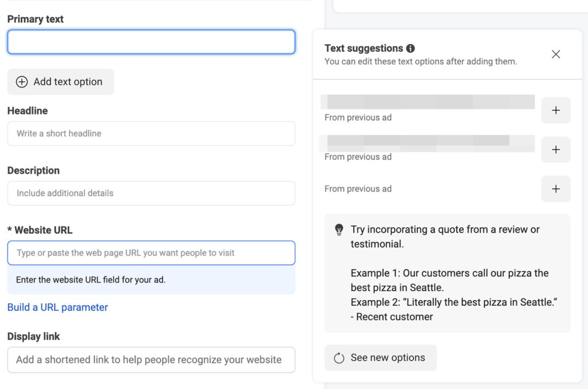Open Build a URL parameter
Image resolution: width=588 pixels, height=389 pixels.
57,307
